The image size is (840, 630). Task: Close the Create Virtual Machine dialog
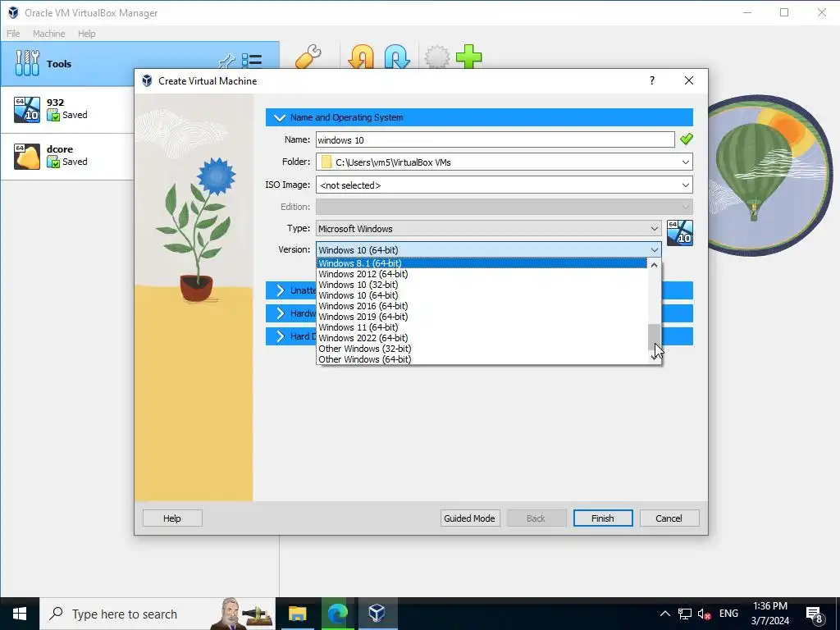689,80
